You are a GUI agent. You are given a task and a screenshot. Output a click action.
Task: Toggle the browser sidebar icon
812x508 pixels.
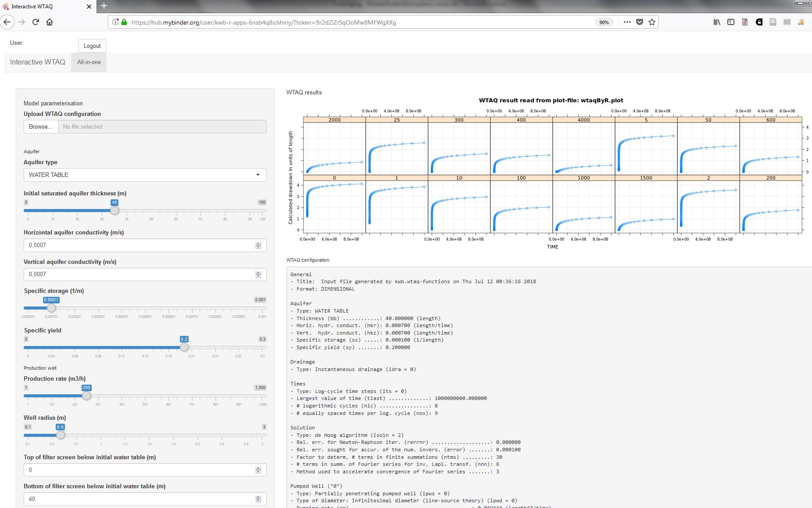tap(731, 22)
